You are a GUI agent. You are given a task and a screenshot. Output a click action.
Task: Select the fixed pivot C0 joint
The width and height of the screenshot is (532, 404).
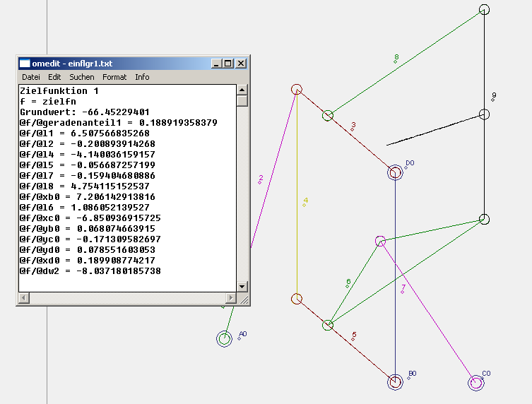tap(475, 383)
